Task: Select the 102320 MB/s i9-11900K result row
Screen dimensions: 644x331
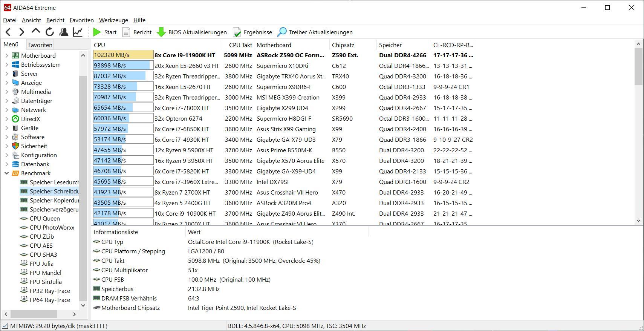Action: tap(284, 55)
